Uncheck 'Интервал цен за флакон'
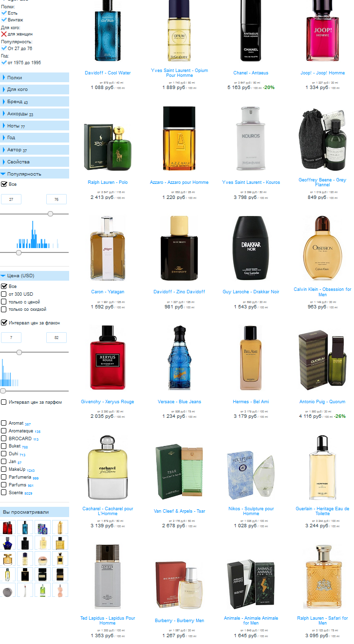Screen dimensions: 354x644 pyautogui.click(x=4, y=322)
